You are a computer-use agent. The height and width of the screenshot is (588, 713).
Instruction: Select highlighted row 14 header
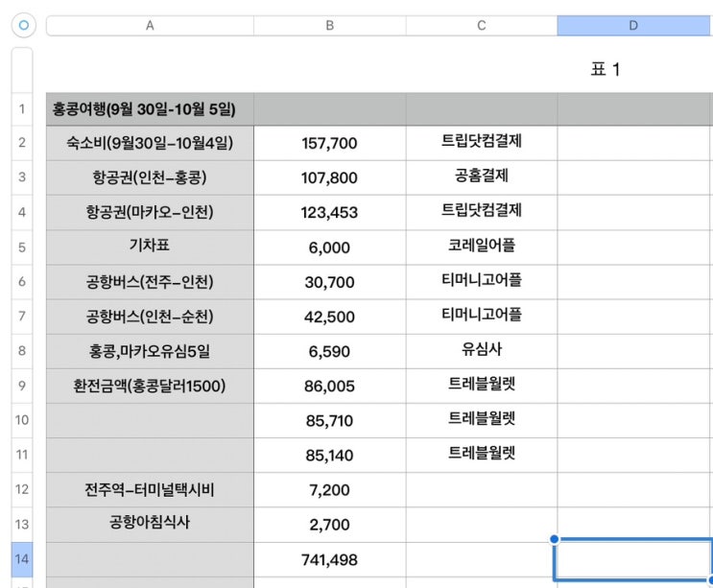click(22, 559)
